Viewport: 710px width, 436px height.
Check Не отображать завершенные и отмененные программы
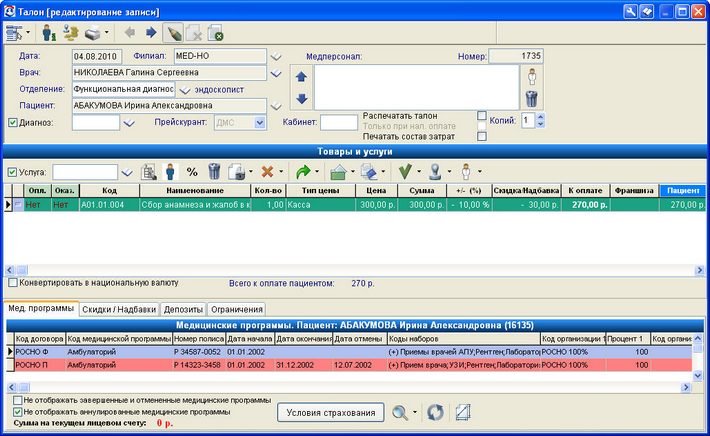pos(17,400)
